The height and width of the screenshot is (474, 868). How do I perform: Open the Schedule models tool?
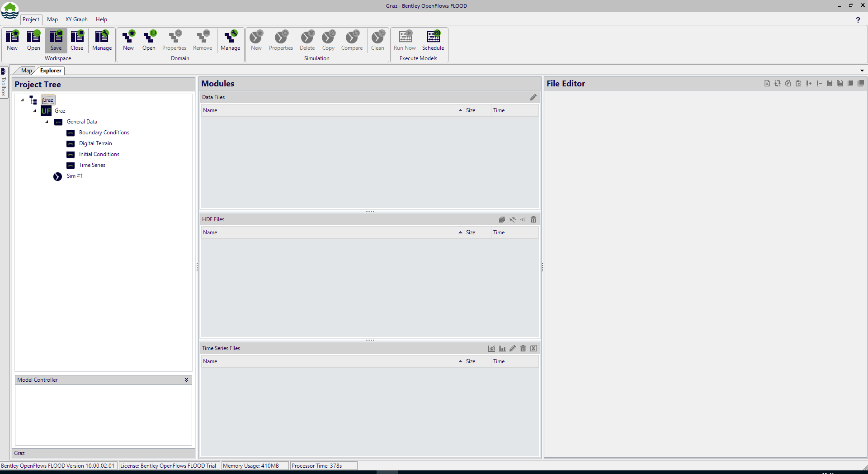[433, 40]
